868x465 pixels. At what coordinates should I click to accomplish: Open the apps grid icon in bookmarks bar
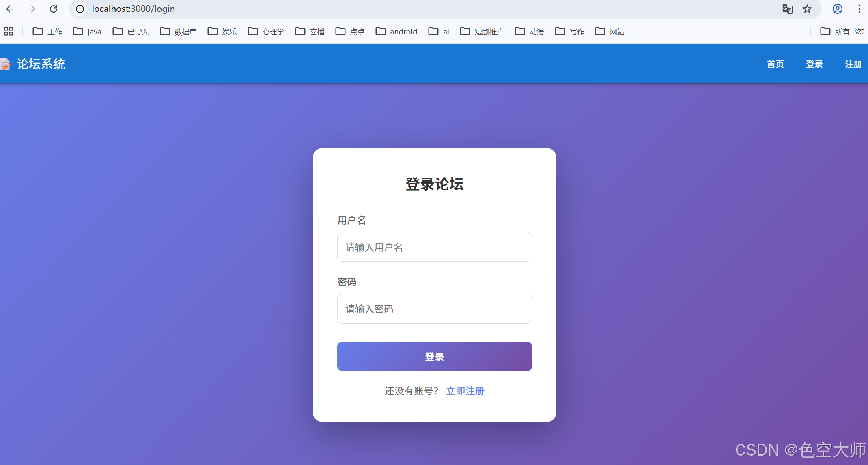click(x=9, y=31)
